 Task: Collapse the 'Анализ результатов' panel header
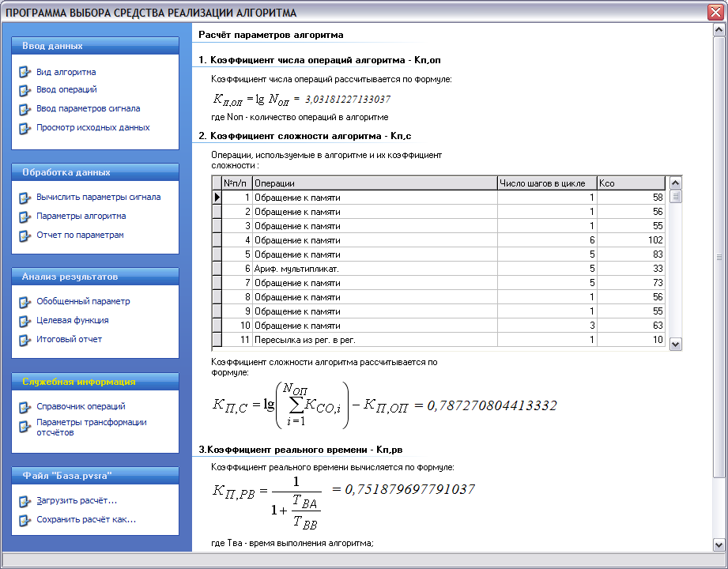[x=95, y=277]
